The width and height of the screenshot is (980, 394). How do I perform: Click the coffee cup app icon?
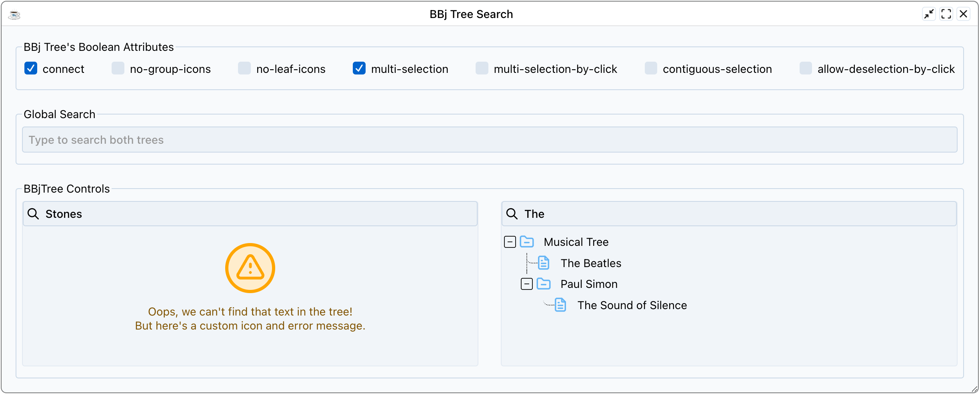[14, 14]
